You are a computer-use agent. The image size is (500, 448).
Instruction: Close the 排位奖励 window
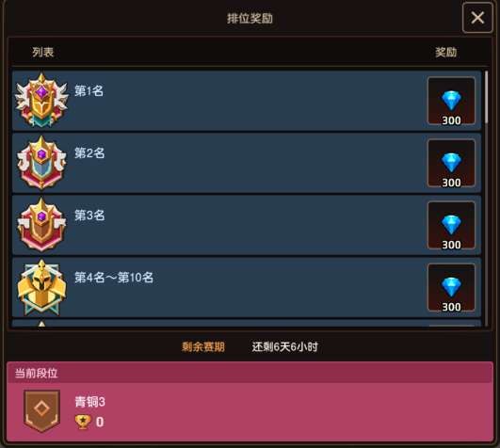coord(477,18)
